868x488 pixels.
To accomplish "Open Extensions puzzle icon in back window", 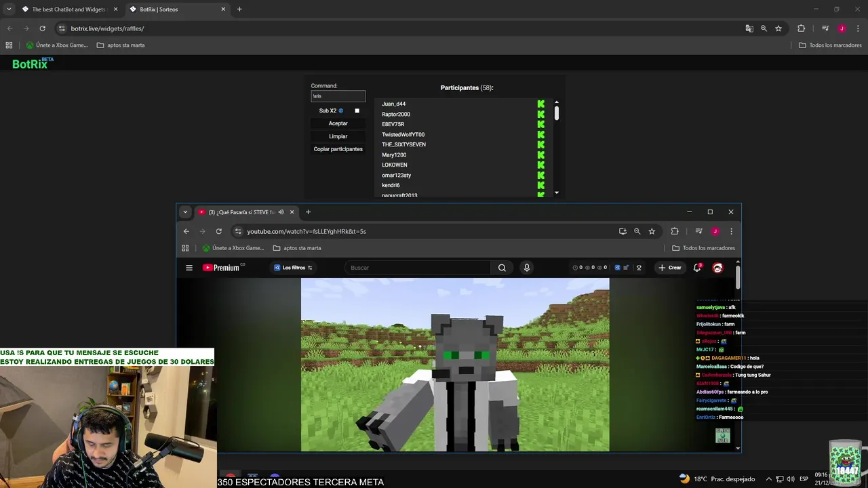I will 801,28.
